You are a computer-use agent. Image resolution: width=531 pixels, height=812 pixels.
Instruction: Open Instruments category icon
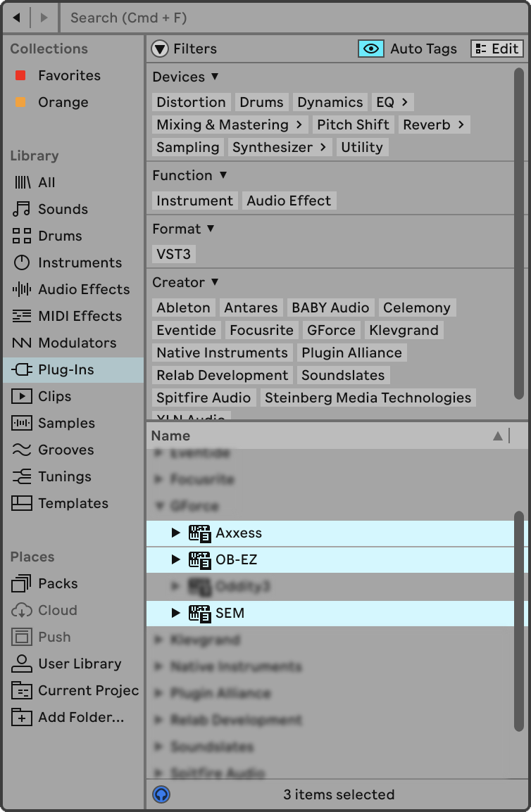coord(22,262)
